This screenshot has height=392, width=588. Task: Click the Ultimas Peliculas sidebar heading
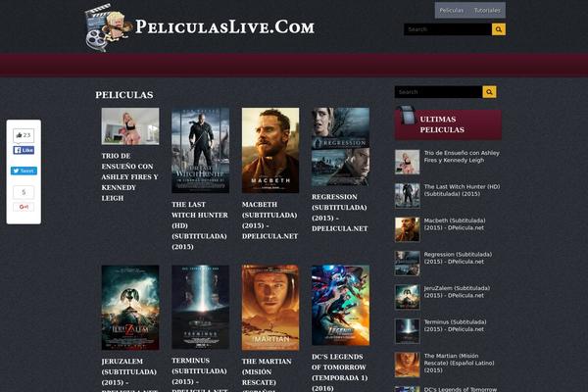tap(442, 124)
